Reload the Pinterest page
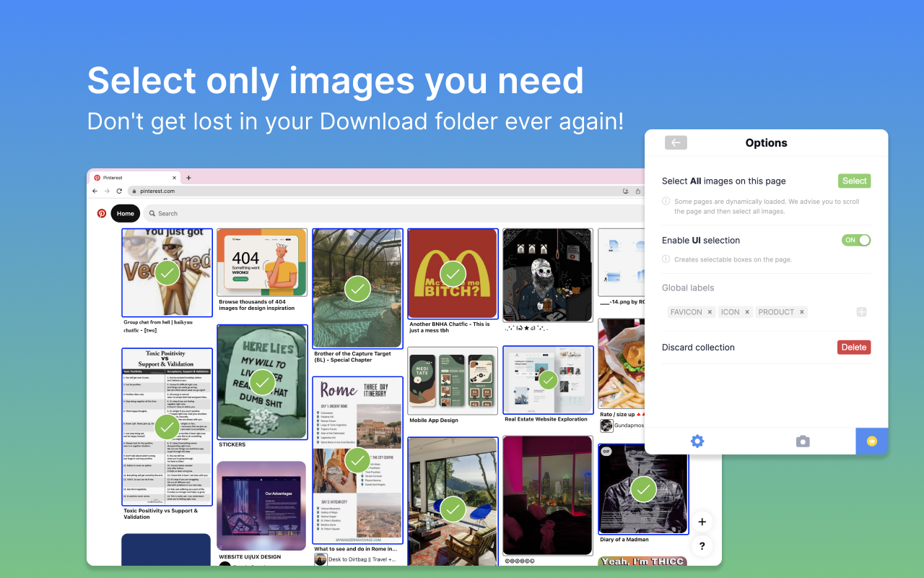Image resolution: width=924 pixels, height=578 pixels. pos(119,191)
